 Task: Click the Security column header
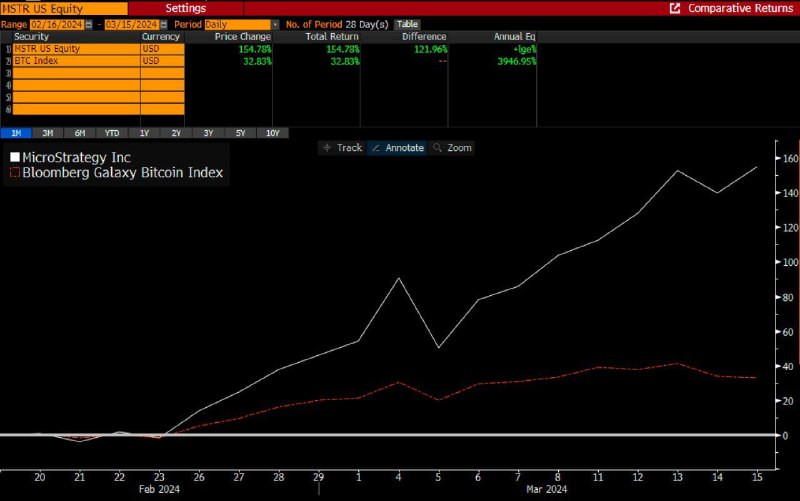click(x=31, y=37)
